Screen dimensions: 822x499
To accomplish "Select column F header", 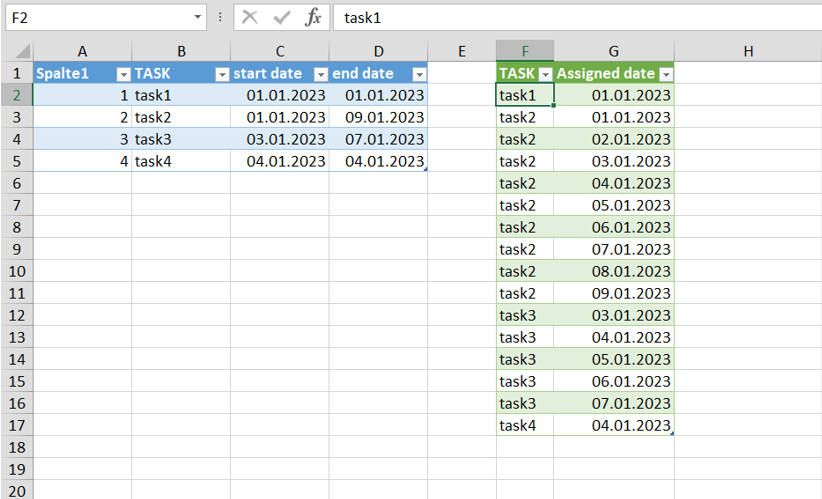I will tap(525, 51).
